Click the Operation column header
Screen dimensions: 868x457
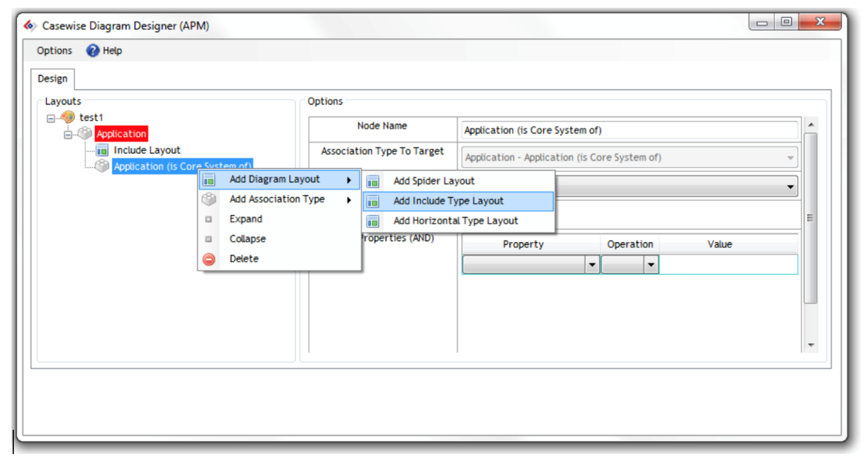coord(630,244)
